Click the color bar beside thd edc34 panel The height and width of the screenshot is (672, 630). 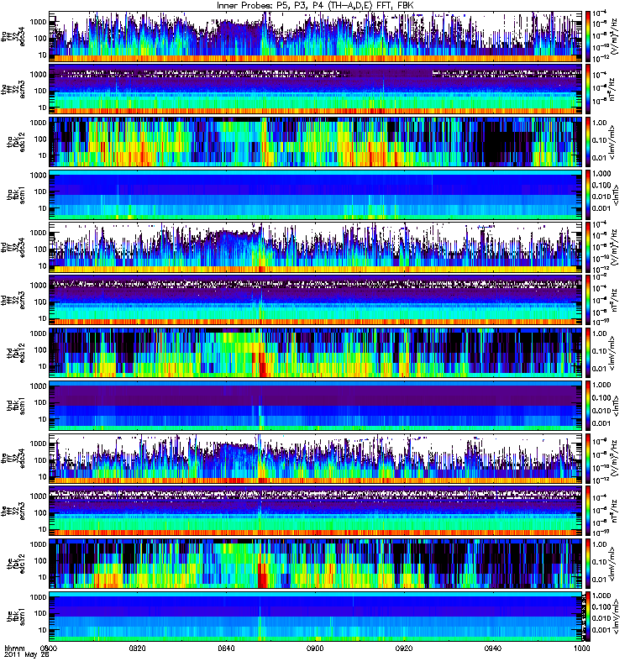point(587,247)
